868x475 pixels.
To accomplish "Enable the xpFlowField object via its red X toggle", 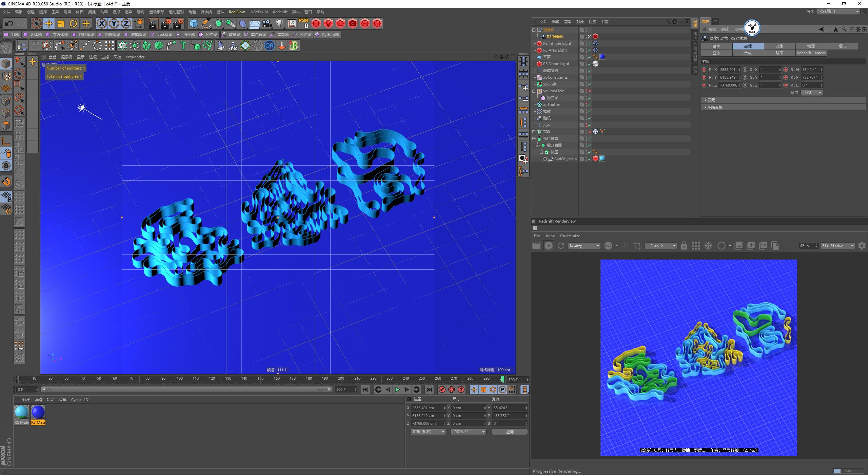I will [590, 91].
